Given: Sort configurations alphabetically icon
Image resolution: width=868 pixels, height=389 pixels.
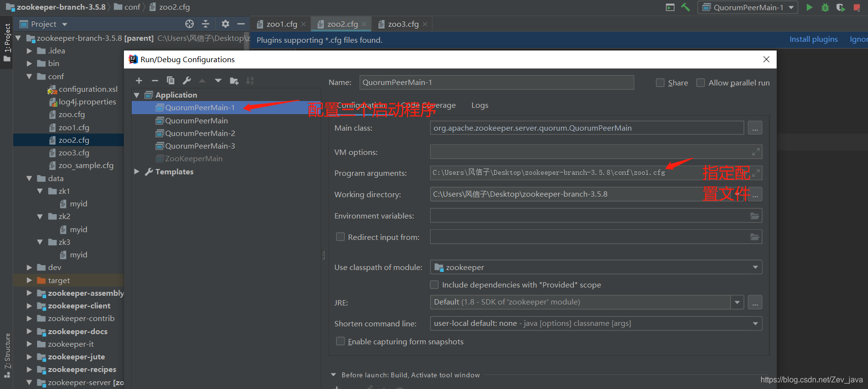Looking at the screenshot, I should (x=250, y=81).
